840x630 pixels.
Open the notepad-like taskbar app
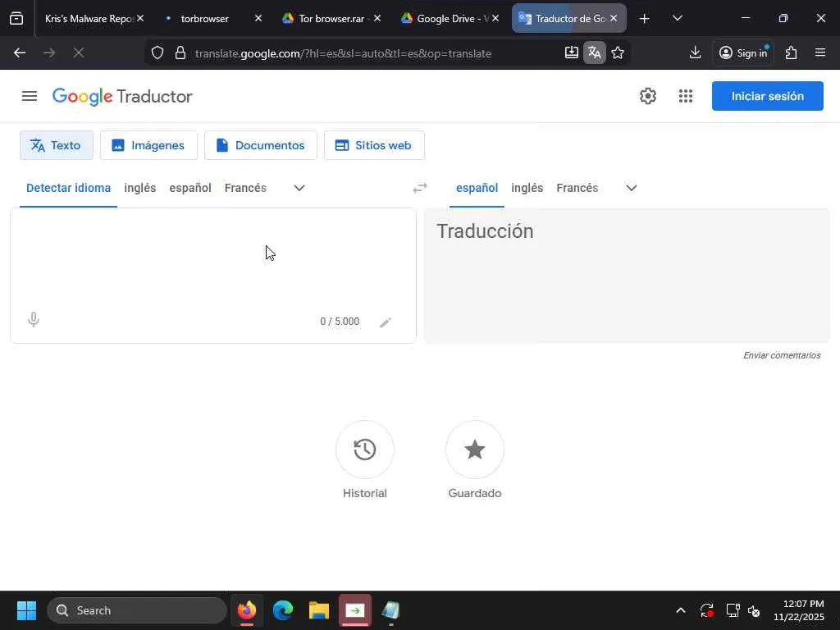pyautogui.click(x=390, y=610)
